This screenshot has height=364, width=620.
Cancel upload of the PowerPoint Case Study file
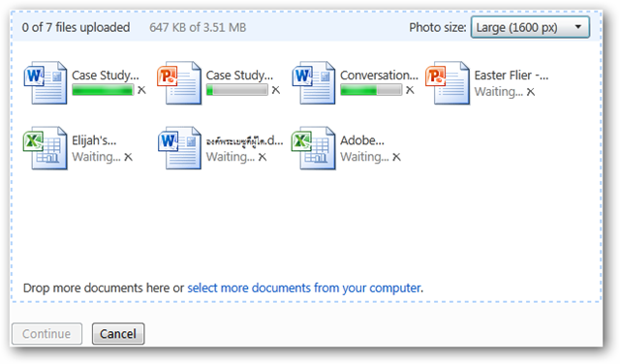(x=276, y=90)
